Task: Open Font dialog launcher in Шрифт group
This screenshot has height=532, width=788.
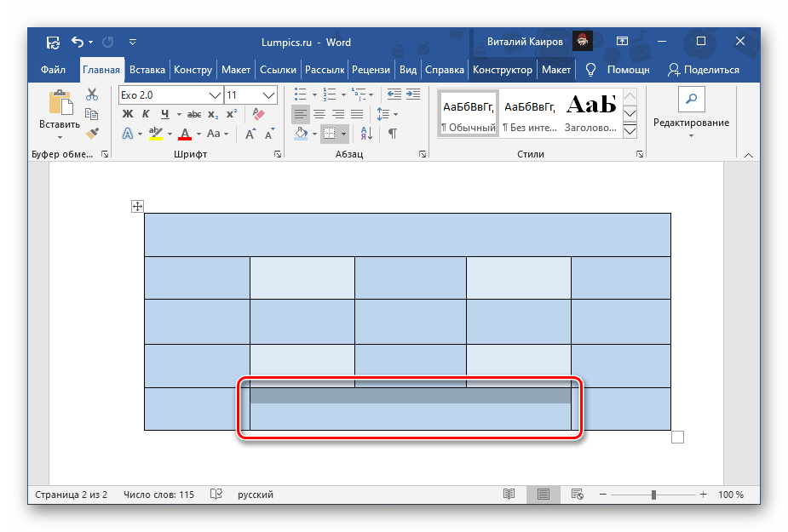Action: (278, 155)
